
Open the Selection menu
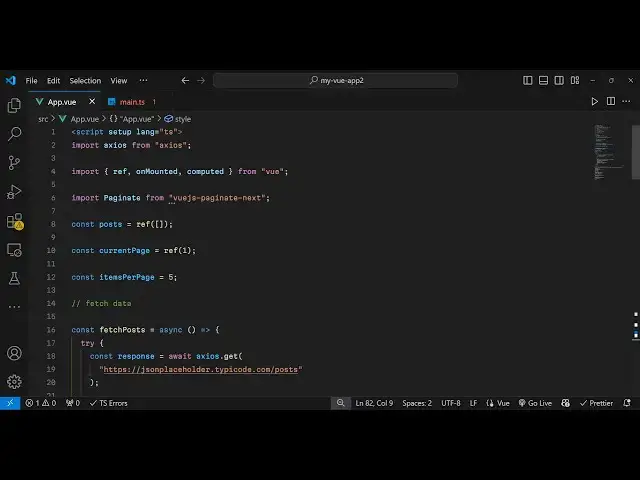(x=85, y=80)
